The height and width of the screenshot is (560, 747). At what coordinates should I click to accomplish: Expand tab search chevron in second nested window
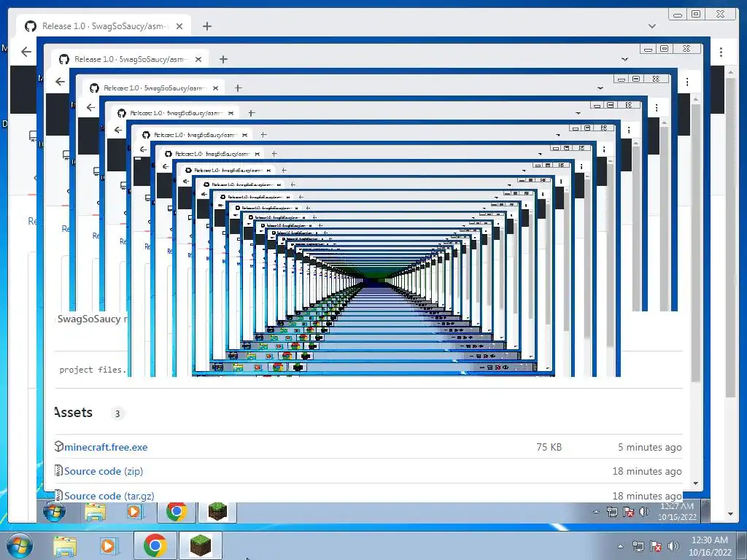point(624,60)
